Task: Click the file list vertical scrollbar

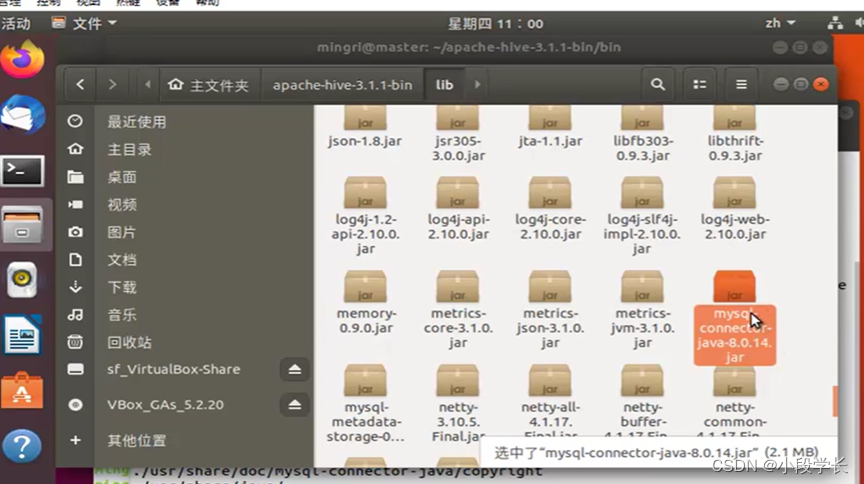Action: click(834, 401)
